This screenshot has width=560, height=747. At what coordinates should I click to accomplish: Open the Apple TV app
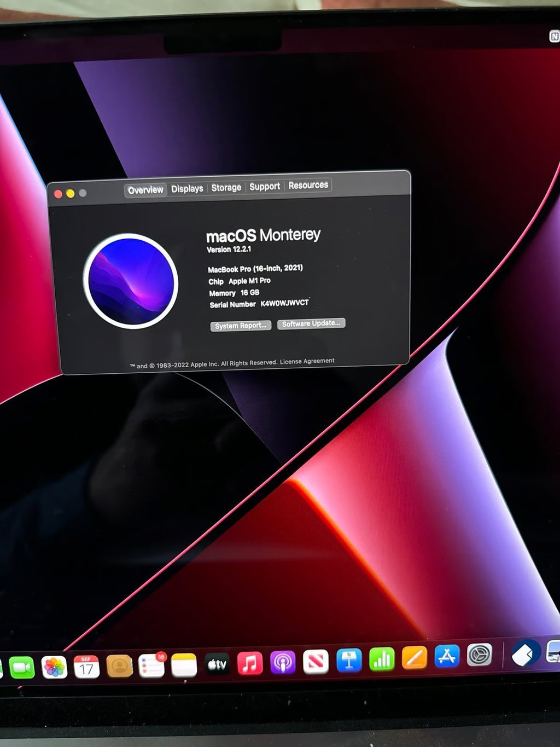(x=217, y=664)
